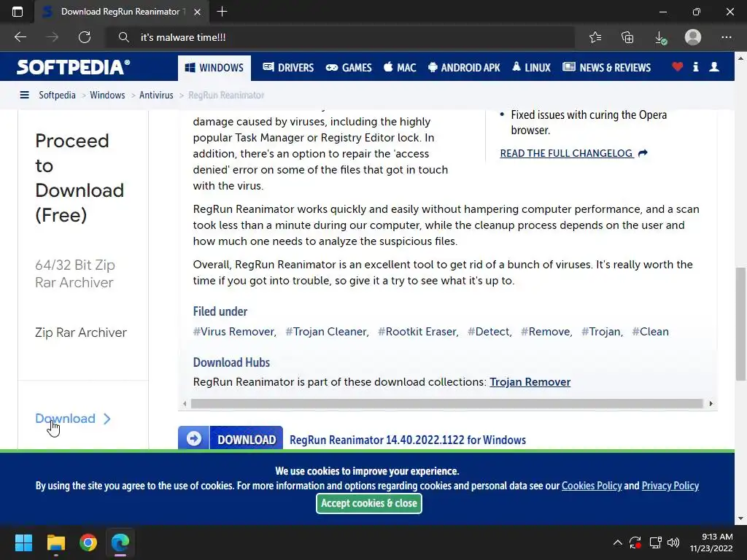
Task: Open the Favorites star icon
Action: point(595,37)
